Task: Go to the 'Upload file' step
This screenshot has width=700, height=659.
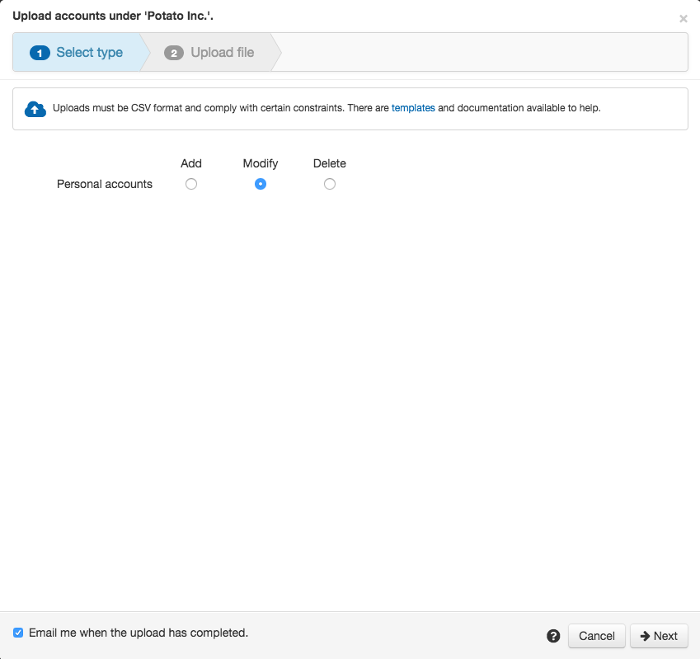Action: pos(222,53)
